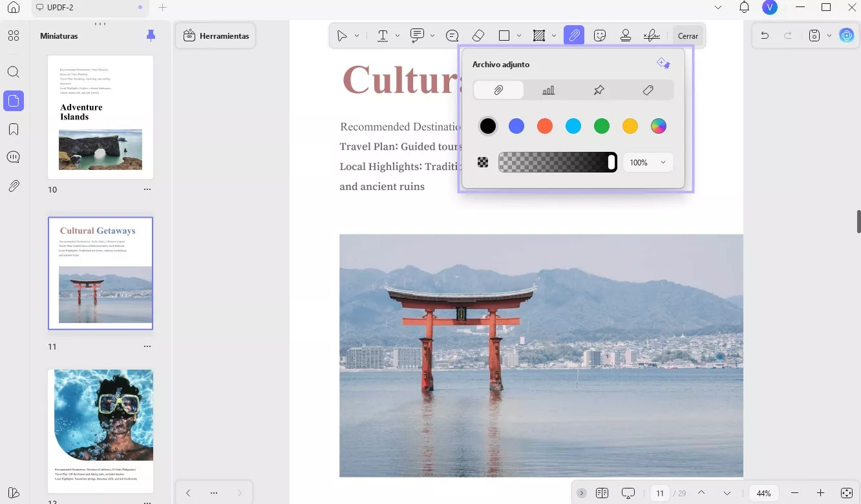Open the thumbnails grid view icon
Screen dimensions: 861x504
pyautogui.click(x=14, y=36)
